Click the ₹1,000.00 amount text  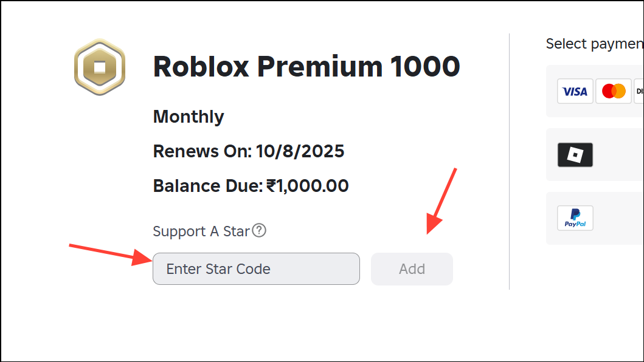click(x=306, y=186)
